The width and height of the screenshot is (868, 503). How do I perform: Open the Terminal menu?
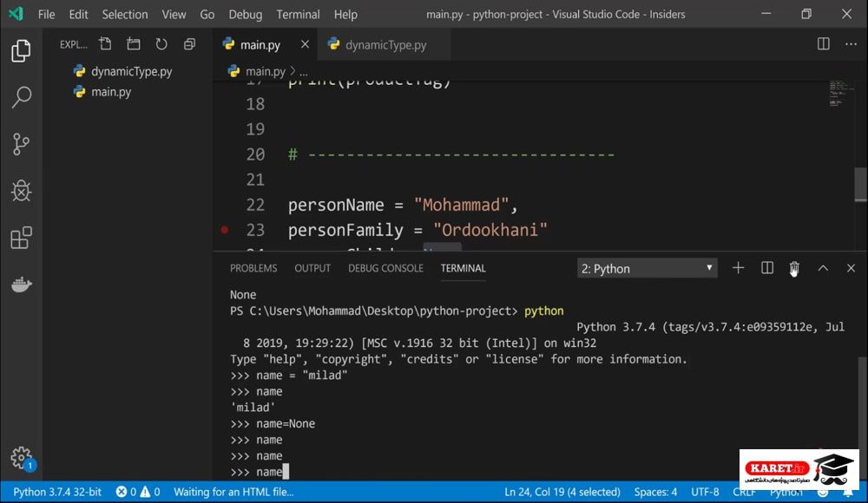(299, 15)
